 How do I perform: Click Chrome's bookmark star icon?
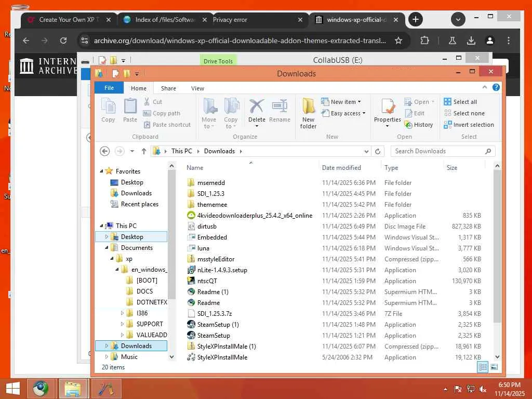point(398,41)
